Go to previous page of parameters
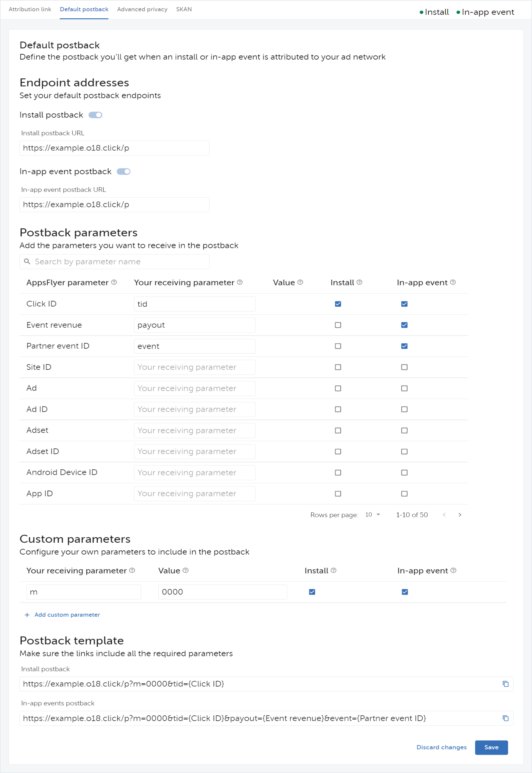 [x=444, y=515]
